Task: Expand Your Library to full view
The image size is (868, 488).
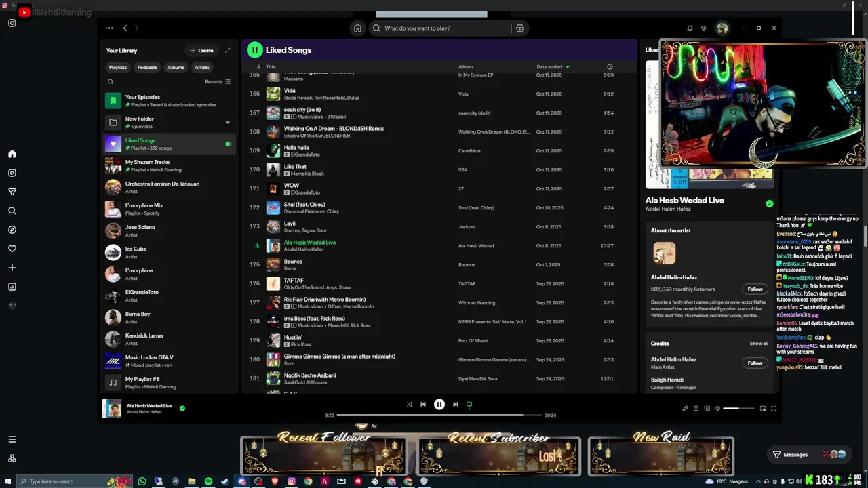Action: pyautogui.click(x=227, y=50)
